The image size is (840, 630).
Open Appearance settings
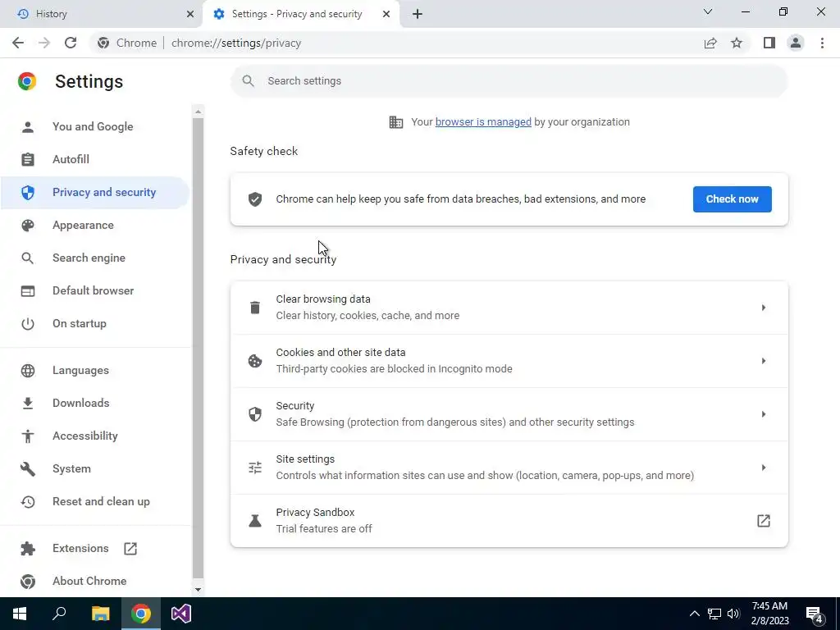pyautogui.click(x=95, y=225)
